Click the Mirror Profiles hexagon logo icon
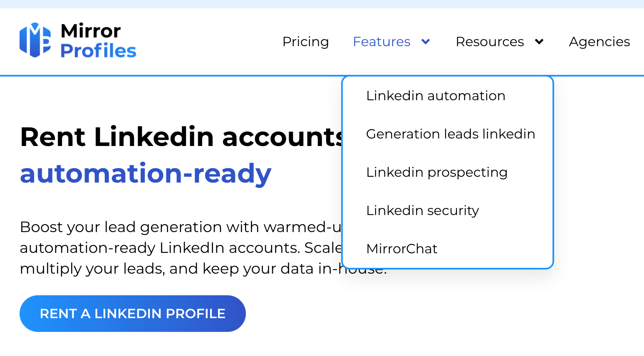This screenshot has width=644, height=356. tap(35, 40)
